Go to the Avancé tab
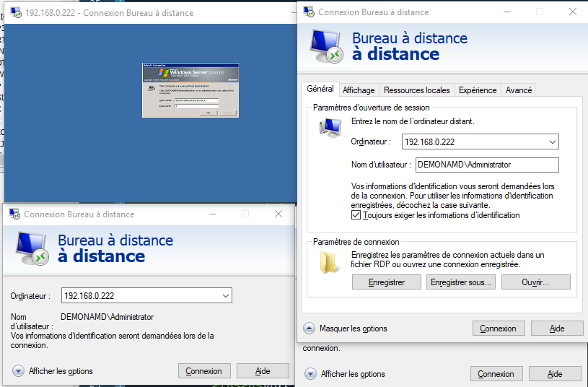The image size is (588, 387). coord(518,90)
